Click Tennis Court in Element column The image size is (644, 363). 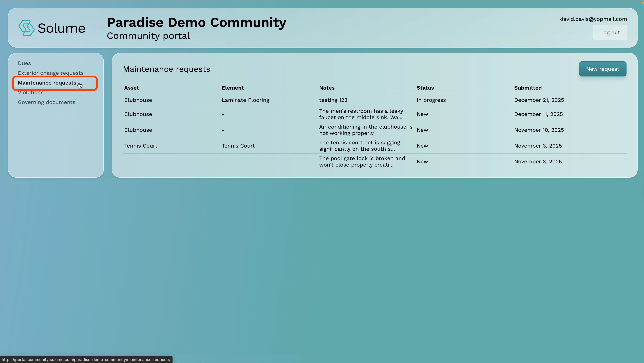click(238, 146)
